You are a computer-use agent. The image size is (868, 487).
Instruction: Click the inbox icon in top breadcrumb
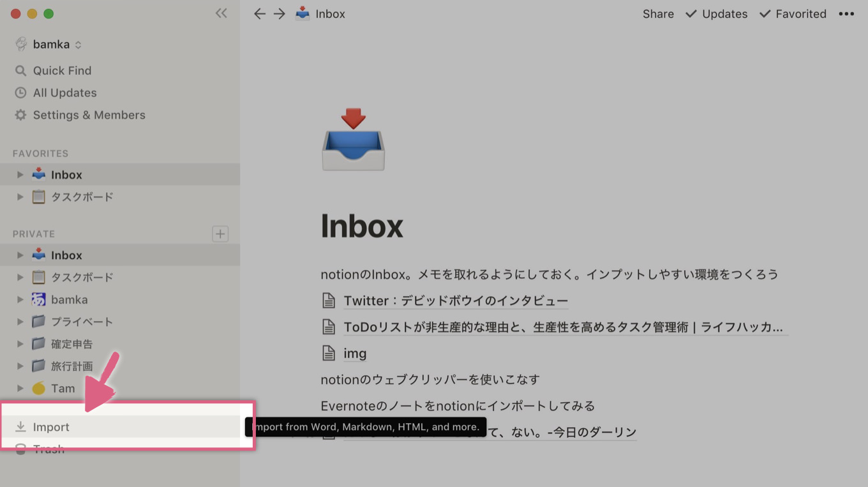tap(303, 13)
